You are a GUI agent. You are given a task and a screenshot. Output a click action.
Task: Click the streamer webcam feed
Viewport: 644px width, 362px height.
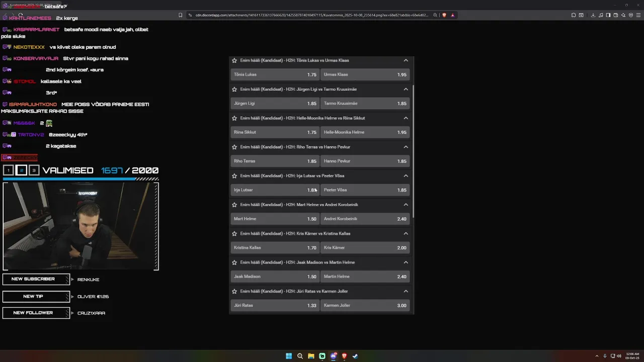(80, 226)
